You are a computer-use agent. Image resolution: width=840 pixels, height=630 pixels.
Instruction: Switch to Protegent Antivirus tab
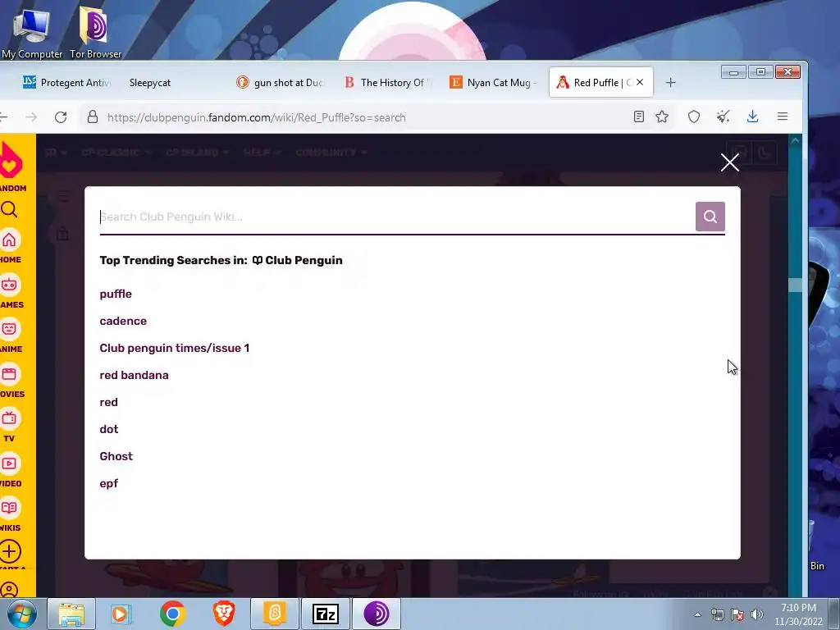pos(67,83)
